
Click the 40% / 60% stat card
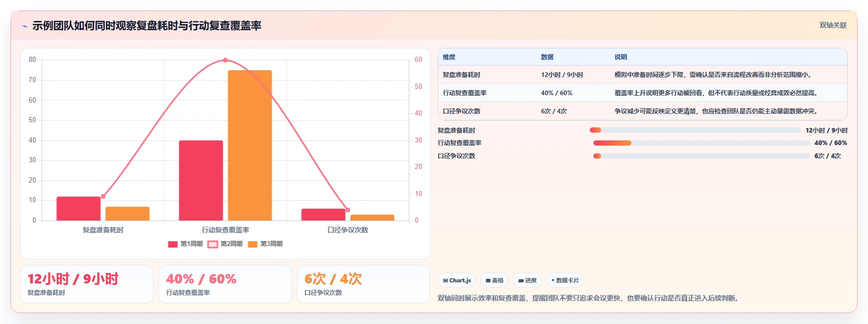225,284
